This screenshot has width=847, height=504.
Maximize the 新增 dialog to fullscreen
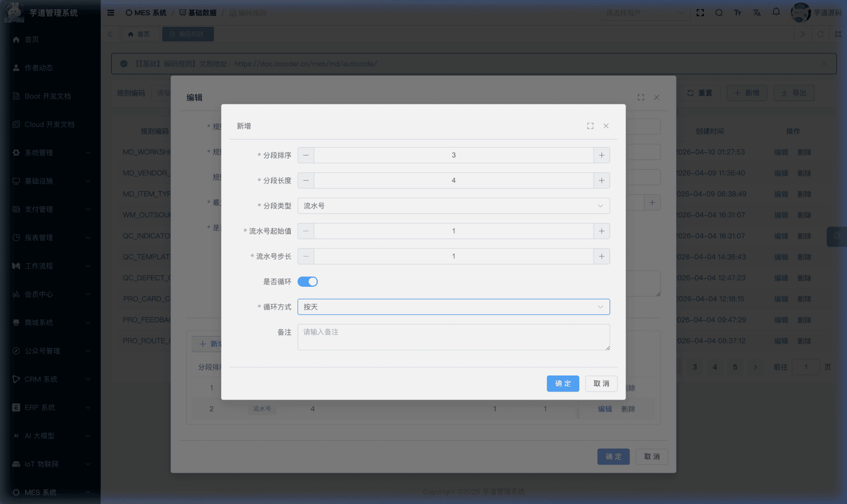click(590, 126)
